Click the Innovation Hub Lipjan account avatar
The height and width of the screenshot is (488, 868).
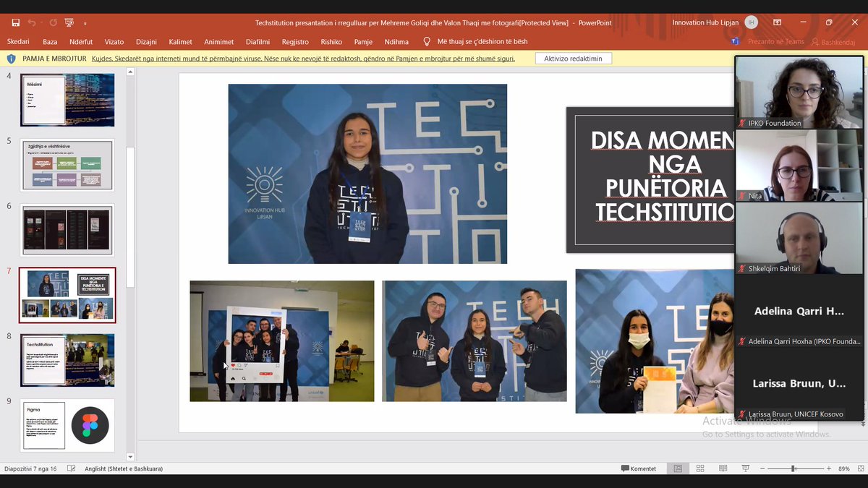752,22
